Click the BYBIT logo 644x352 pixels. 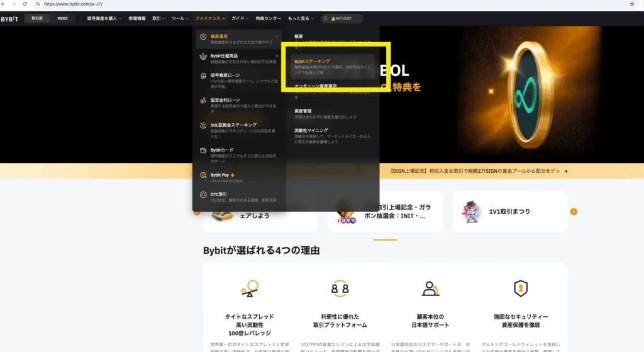click(9, 18)
